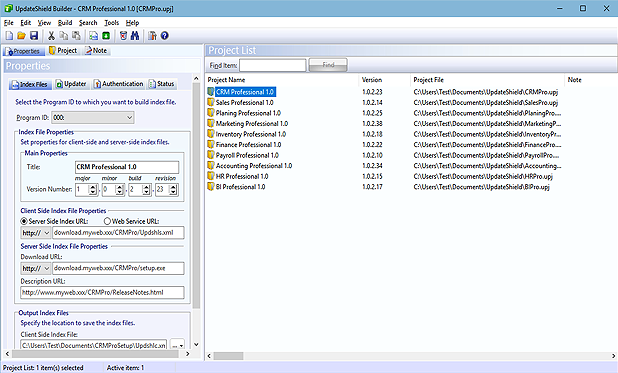Switch to the Updater tab
The width and height of the screenshot is (618, 373).
point(71,84)
